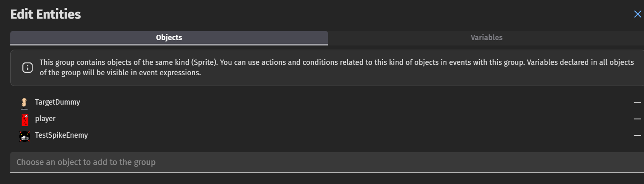This screenshot has width=644, height=184.
Task: Close the Edit Entities dialog
Action: pos(637,14)
